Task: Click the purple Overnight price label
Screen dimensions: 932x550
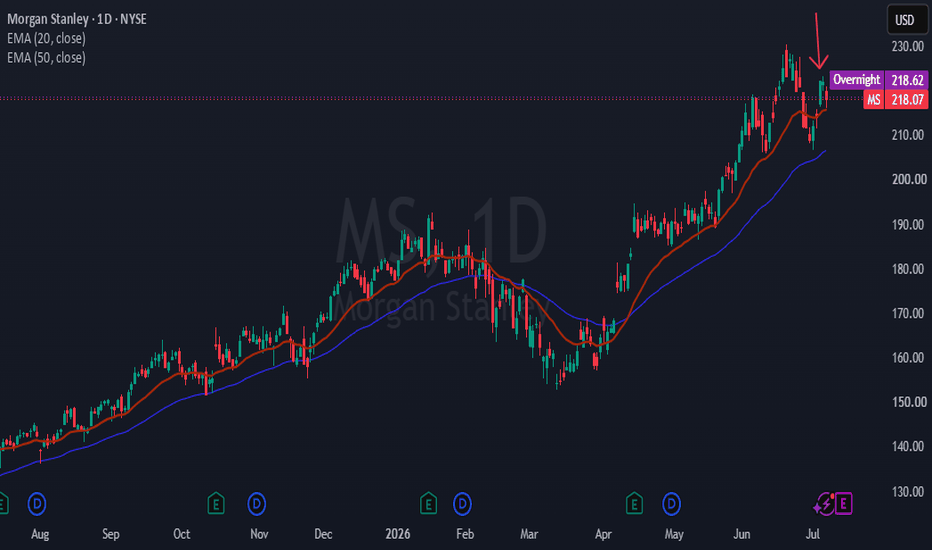Action: pos(857,80)
